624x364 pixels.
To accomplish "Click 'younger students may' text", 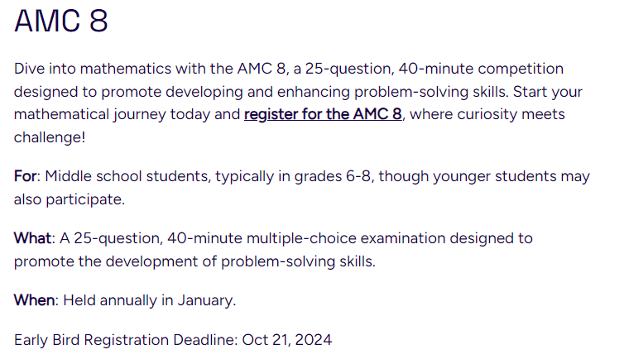I will pyautogui.click(x=511, y=176).
